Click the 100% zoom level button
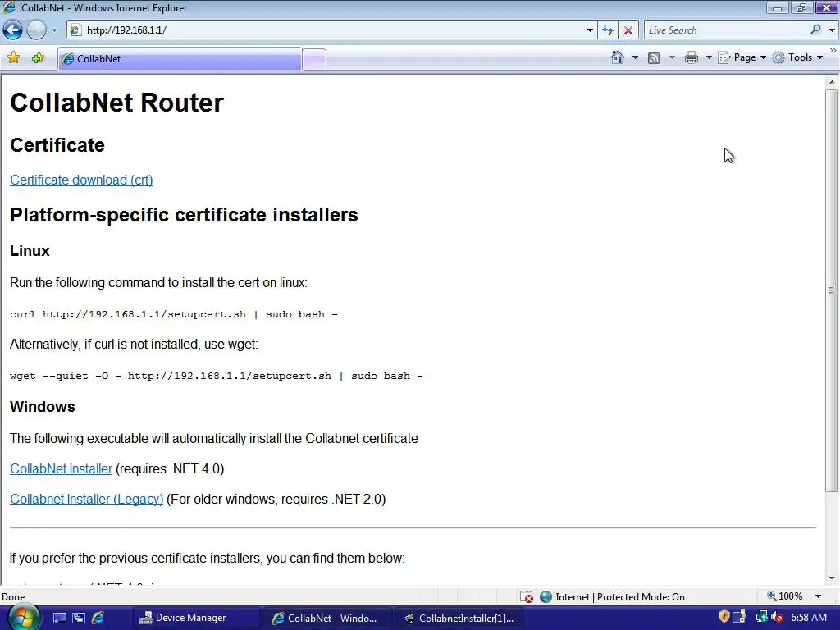840x630 pixels. [785, 596]
